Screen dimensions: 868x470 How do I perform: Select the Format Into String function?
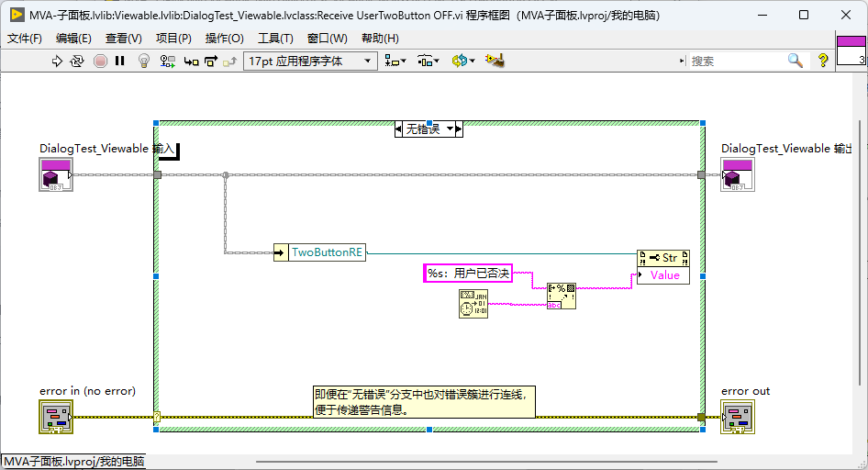(x=562, y=296)
